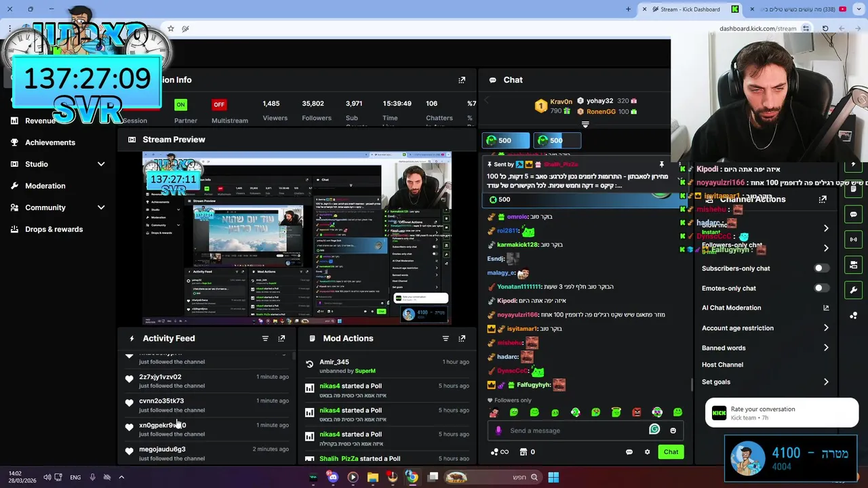Open Moderation in the sidebar
The width and height of the screenshot is (868, 488).
tap(45, 186)
